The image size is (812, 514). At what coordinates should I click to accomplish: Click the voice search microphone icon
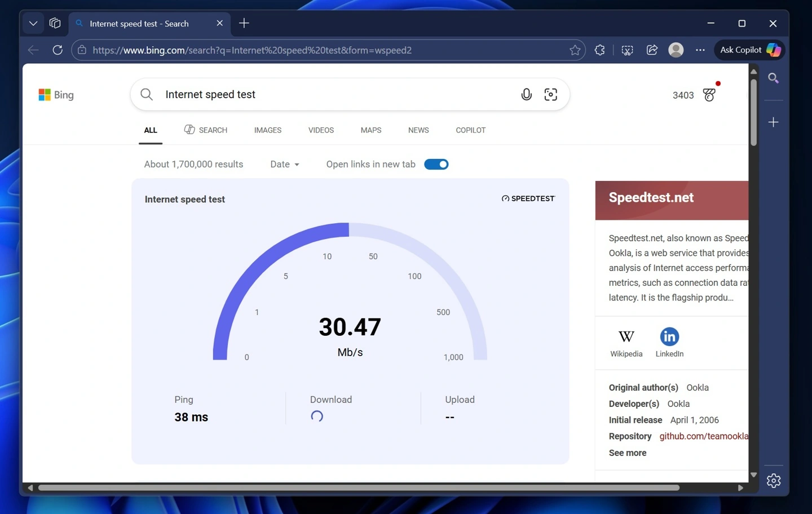coord(526,94)
